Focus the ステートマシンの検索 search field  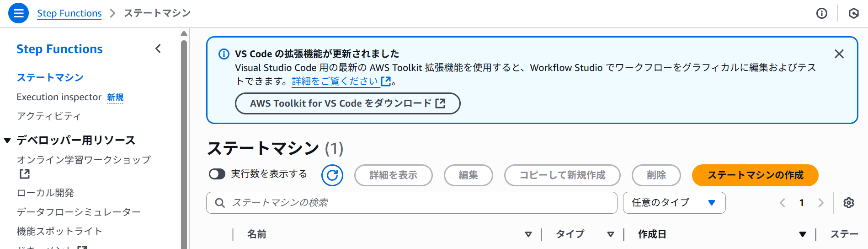(x=412, y=203)
